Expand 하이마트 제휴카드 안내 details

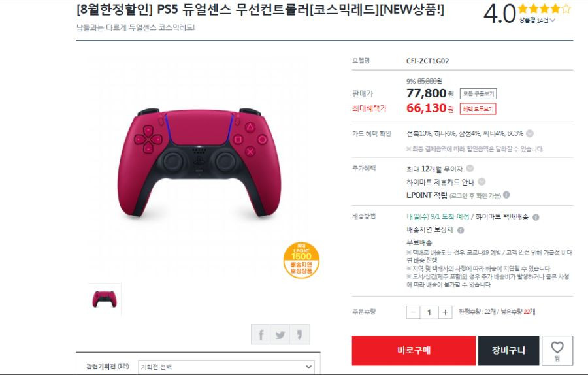pos(482,182)
